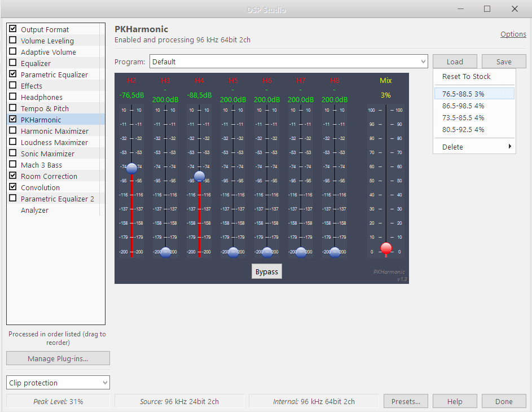Click the Internal 96 kHz 64bit status field

pyautogui.click(x=314, y=401)
